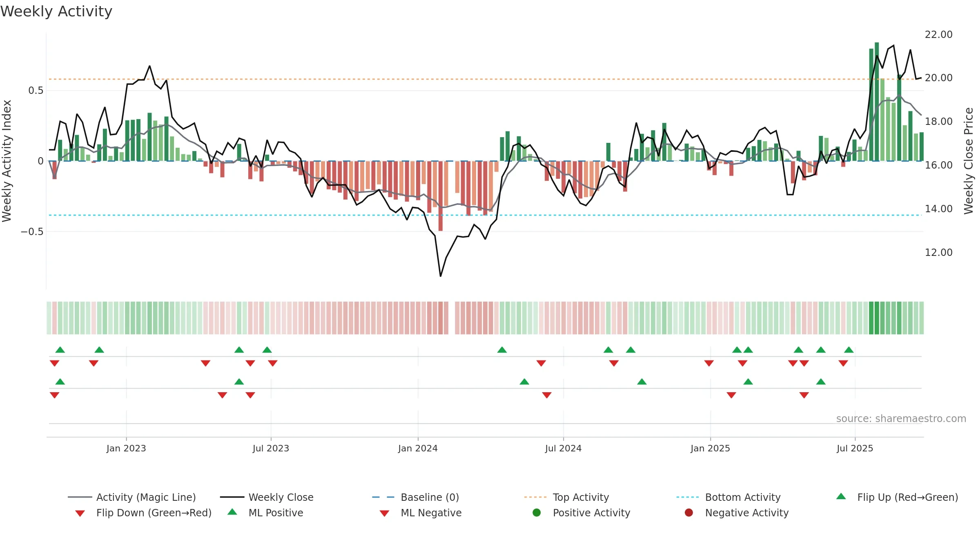The image size is (980, 551).
Task: Click the 20.00 price axis label
Action: (x=938, y=78)
